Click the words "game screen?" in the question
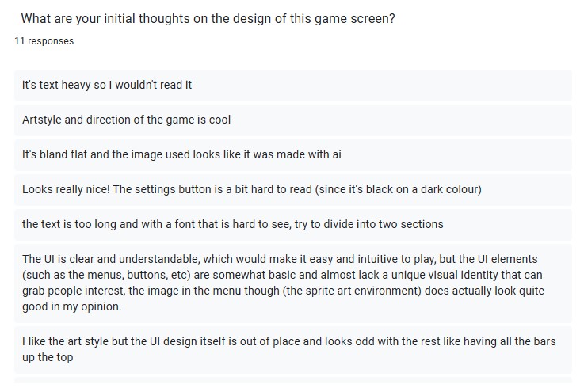 point(357,19)
